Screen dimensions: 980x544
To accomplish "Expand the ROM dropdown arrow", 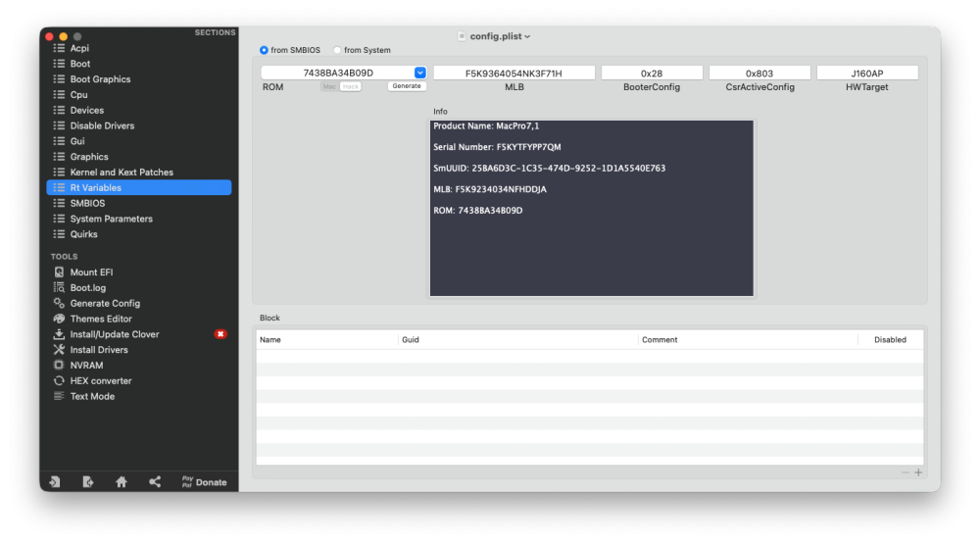I will (x=420, y=74).
